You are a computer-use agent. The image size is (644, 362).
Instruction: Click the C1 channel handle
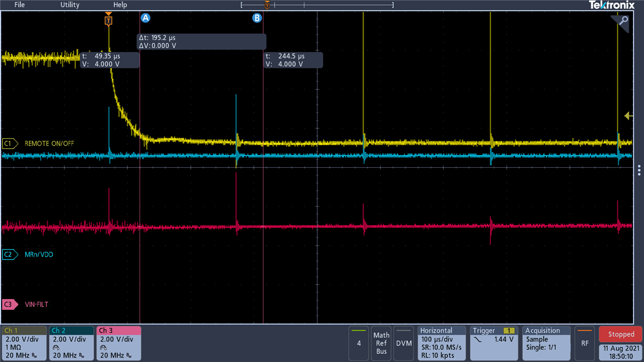10,143
